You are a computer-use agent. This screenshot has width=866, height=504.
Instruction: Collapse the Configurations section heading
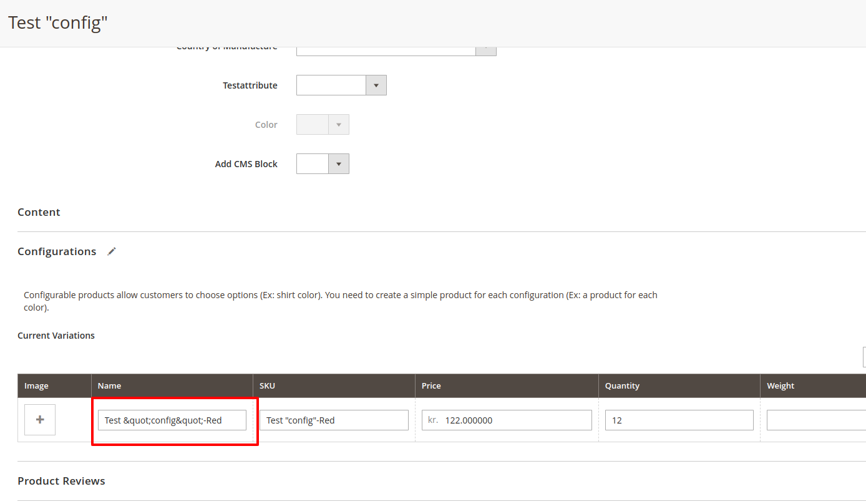point(57,251)
